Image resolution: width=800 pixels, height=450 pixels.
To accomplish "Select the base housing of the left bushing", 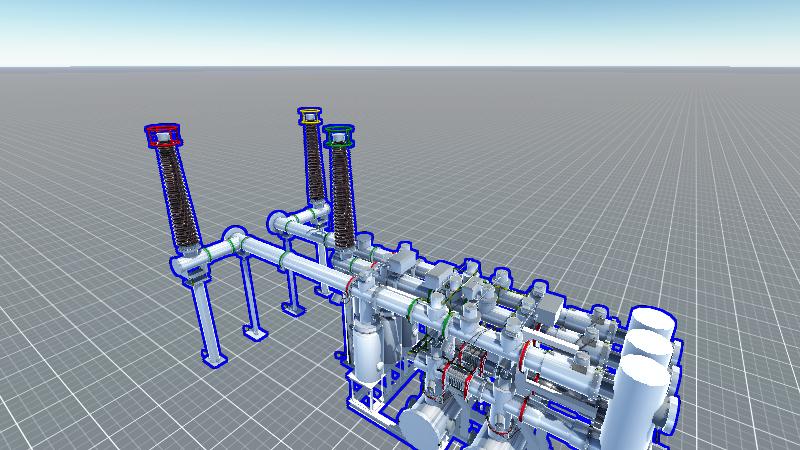I will (x=190, y=265).
